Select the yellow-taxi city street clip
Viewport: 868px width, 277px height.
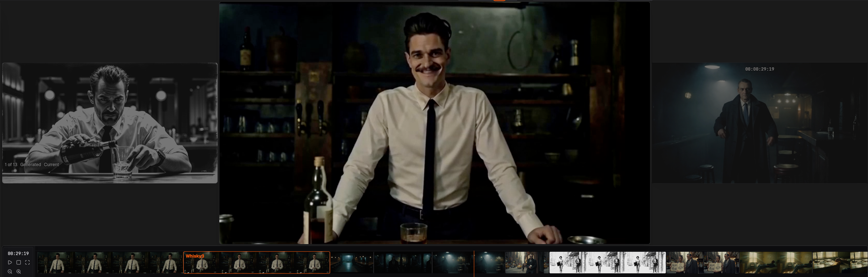click(x=527, y=262)
